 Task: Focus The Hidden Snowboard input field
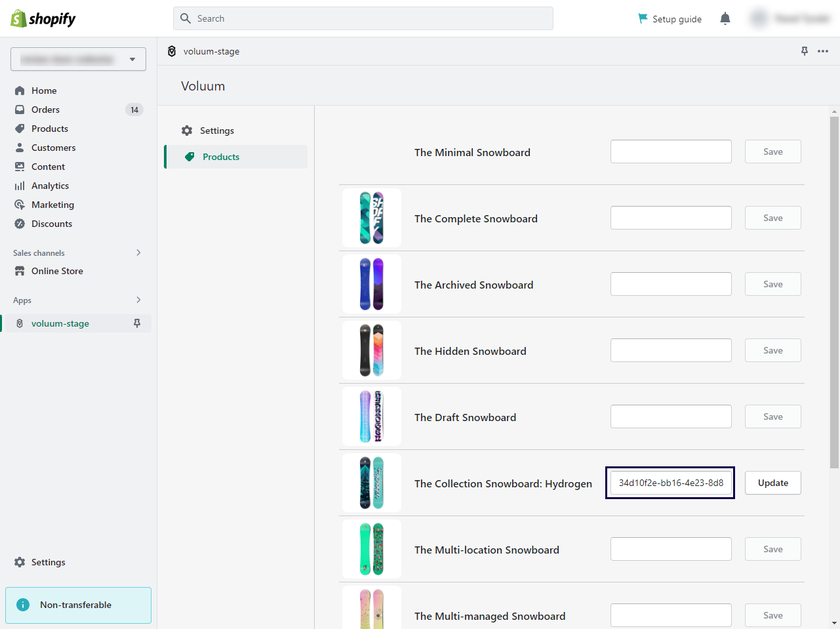[671, 350]
